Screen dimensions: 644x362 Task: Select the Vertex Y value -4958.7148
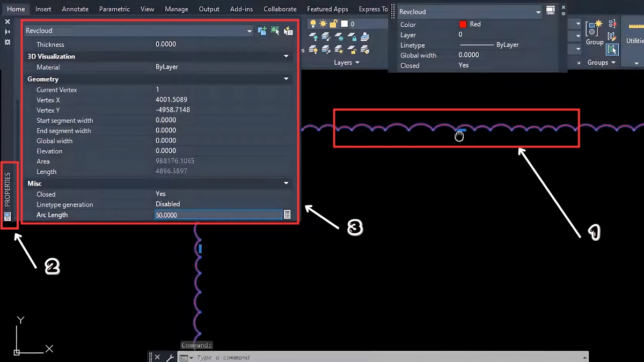(173, 110)
